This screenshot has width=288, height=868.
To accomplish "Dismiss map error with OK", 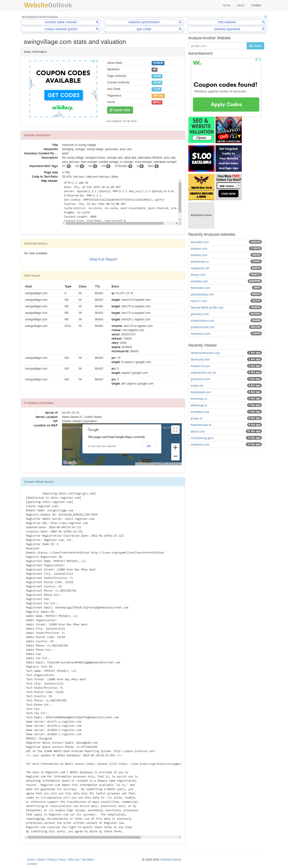I will pos(149,446).
